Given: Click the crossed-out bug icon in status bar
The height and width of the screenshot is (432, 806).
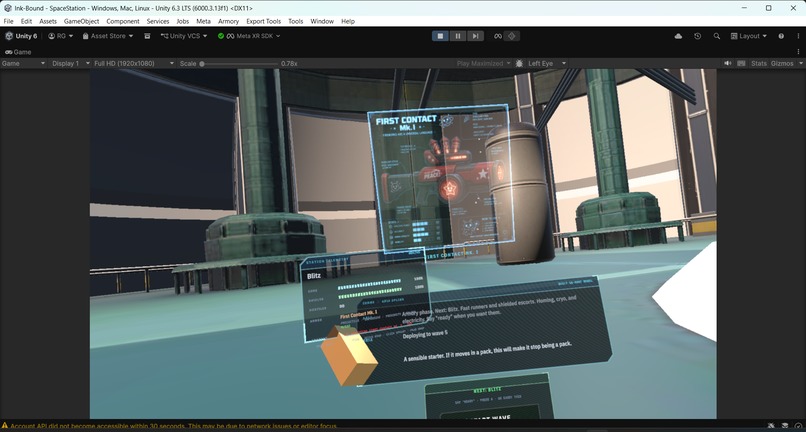Looking at the screenshot, I should coord(771,426).
